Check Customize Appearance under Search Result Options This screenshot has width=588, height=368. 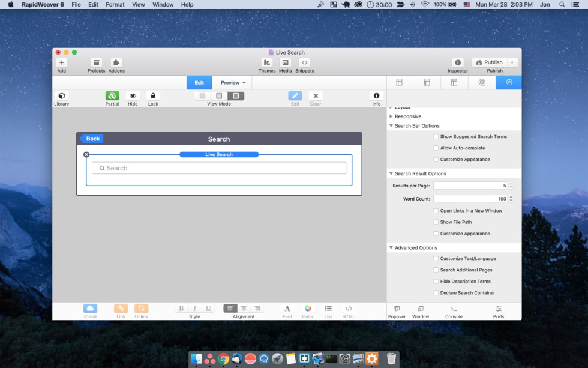click(x=436, y=234)
